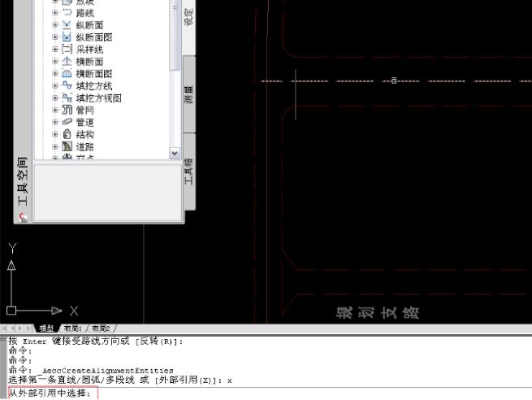This screenshot has width=532, height=400.
Task: Switch to the 模型 model tab
Action: coord(46,328)
